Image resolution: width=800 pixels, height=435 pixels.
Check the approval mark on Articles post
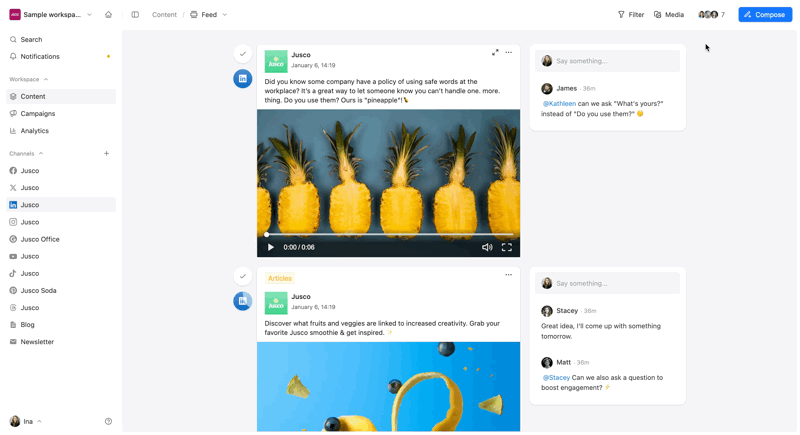pyautogui.click(x=242, y=276)
